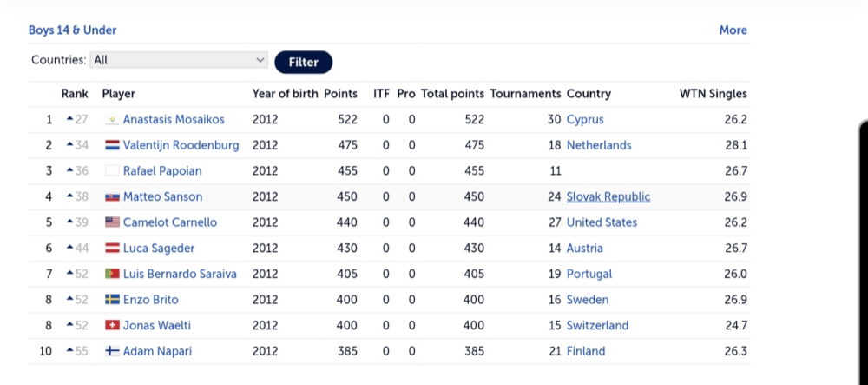Click the Sweden flag beside Enzo Brito
The height and width of the screenshot is (385, 868).
pyautogui.click(x=112, y=300)
